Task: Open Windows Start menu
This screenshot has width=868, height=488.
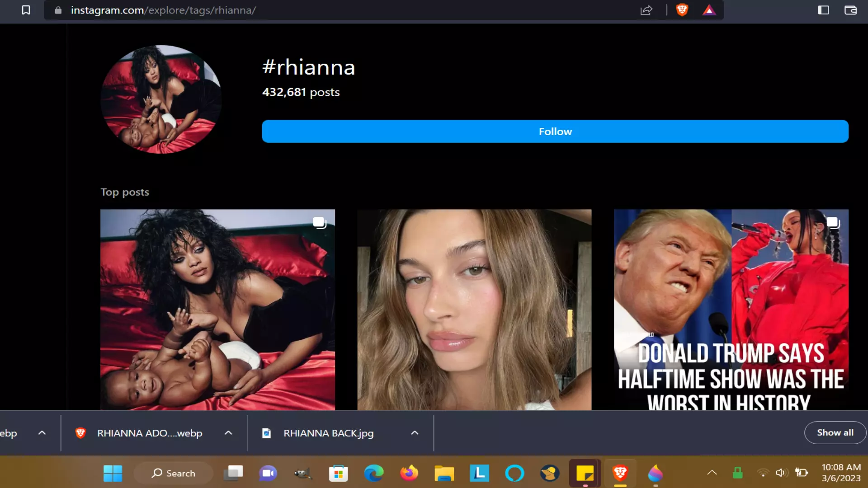Action: pyautogui.click(x=113, y=473)
